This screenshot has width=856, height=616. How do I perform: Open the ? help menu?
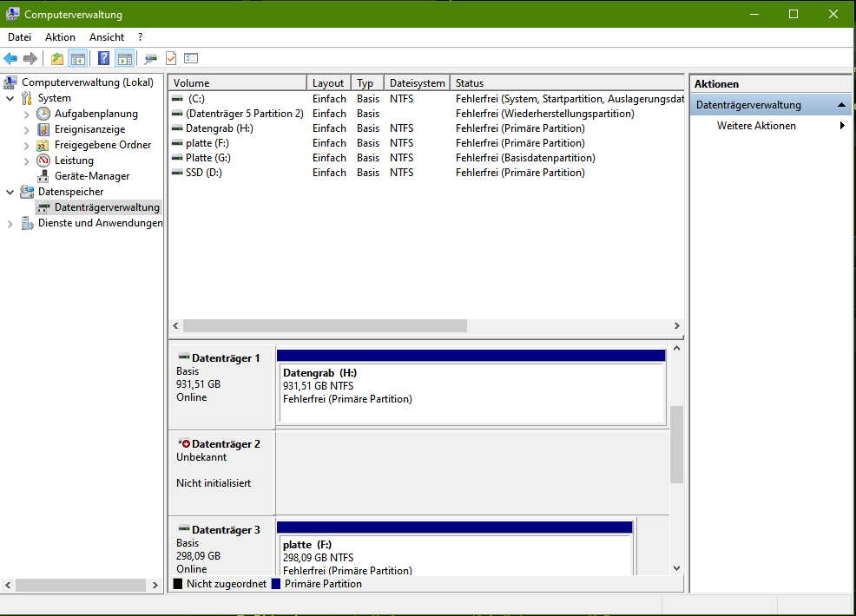[x=141, y=37]
